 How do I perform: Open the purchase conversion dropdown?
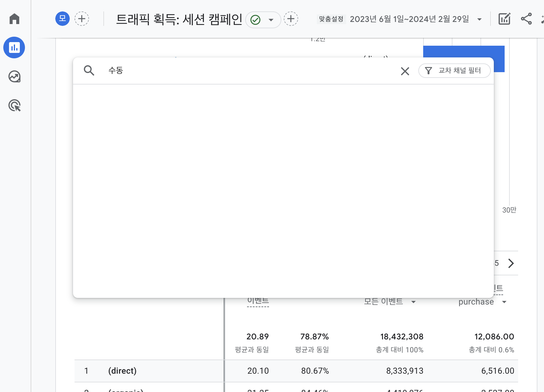coord(483,302)
